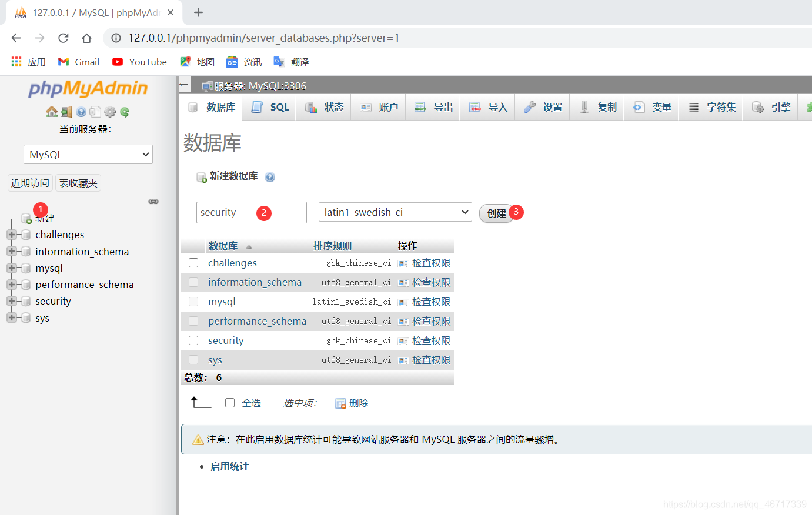Click the sys row checkbox in table
This screenshot has width=812, height=515.
[x=193, y=360]
